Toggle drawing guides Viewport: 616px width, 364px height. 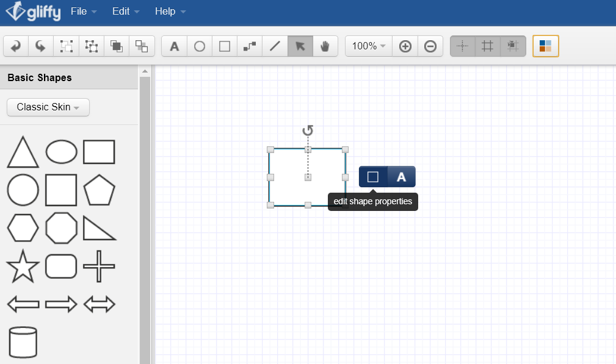point(462,46)
